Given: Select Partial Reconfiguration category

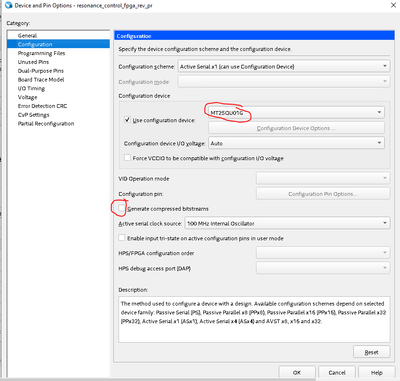Looking at the screenshot, I should coord(46,124).
